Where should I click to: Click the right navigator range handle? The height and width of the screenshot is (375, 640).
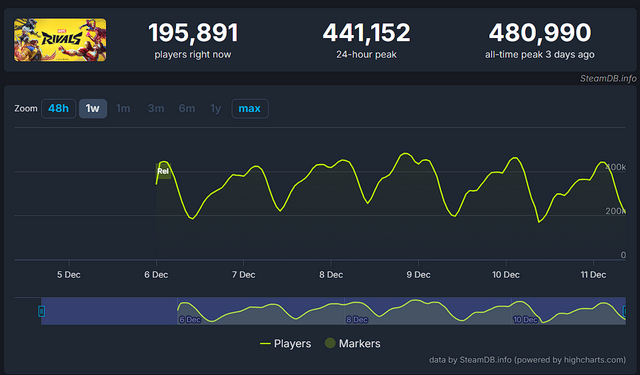pyautogui.click(x=624, y=311)
